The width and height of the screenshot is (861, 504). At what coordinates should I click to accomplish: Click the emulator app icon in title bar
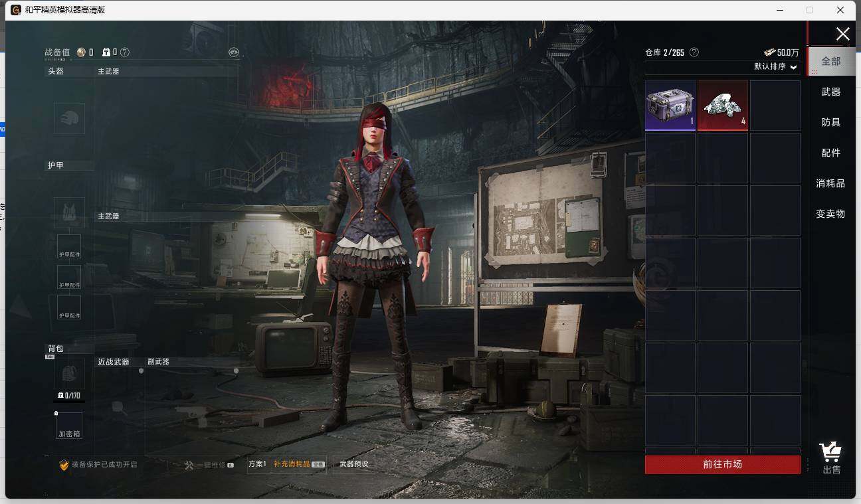(16, 10)
